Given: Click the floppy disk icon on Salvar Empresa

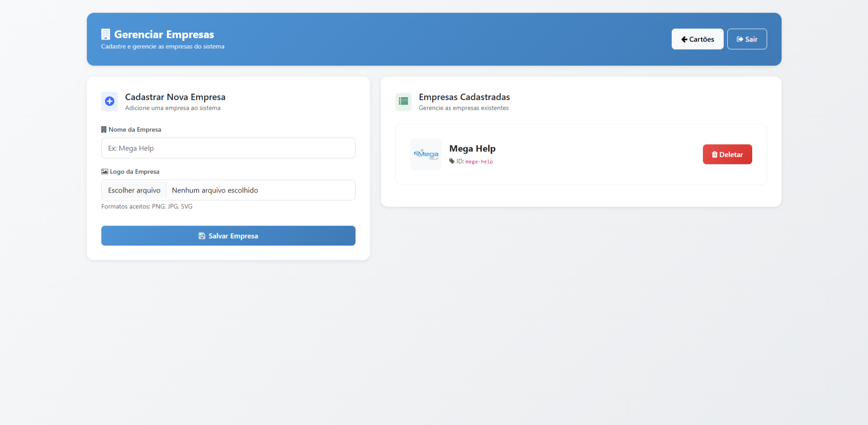Looking at the screenshot, I should click(202, 236).
